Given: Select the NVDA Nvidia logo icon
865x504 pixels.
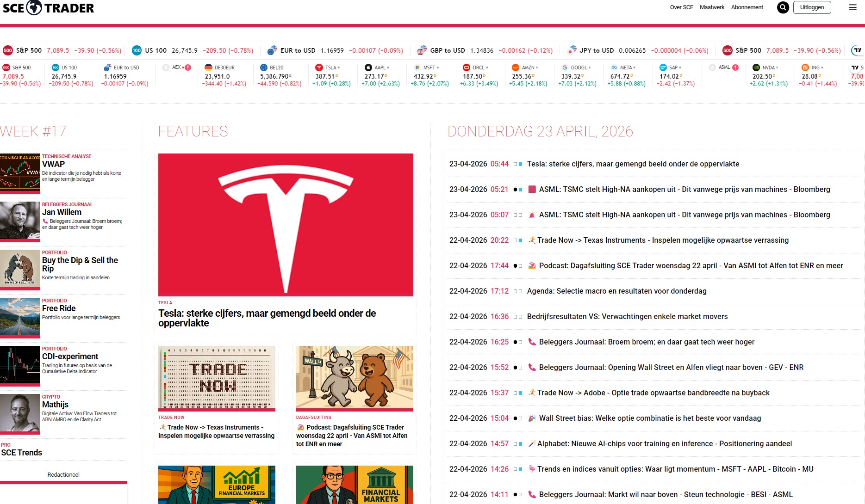Looking at the screenshot, I should 756,68.
